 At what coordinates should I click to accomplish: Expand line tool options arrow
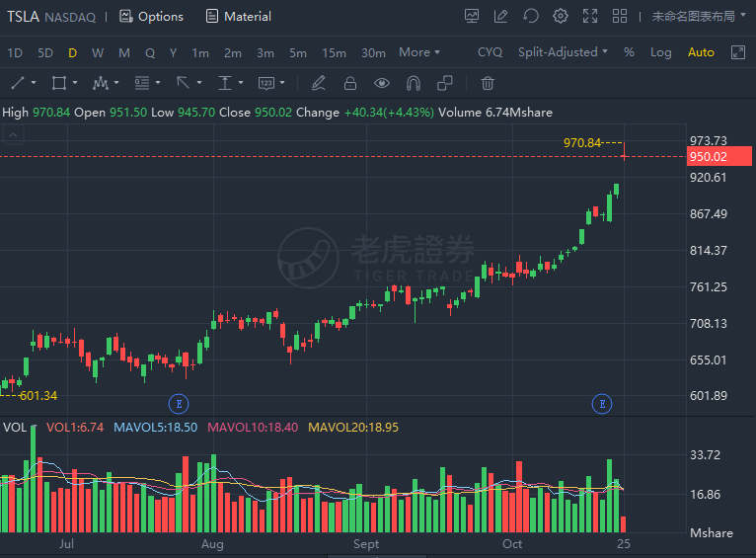coord(34,83)
